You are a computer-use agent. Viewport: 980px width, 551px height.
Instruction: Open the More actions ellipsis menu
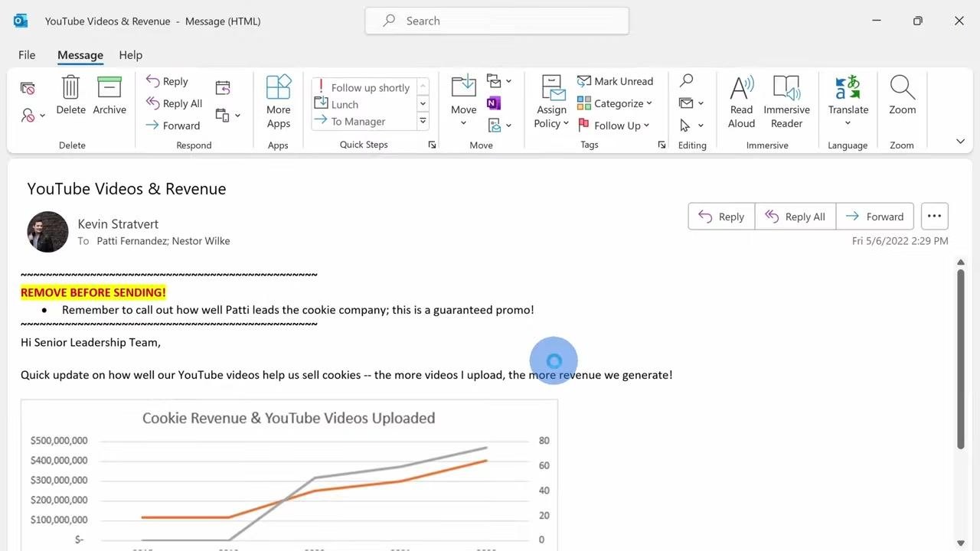point(934,217)
